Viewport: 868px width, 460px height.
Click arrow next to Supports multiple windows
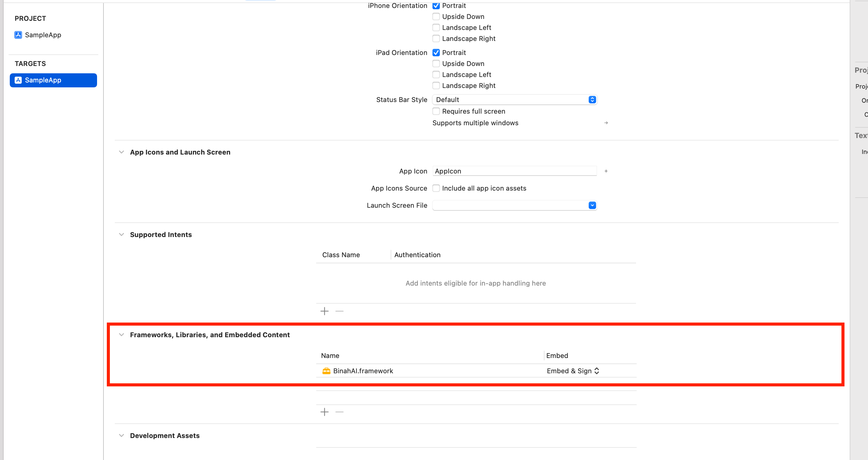tap(606, 123)
